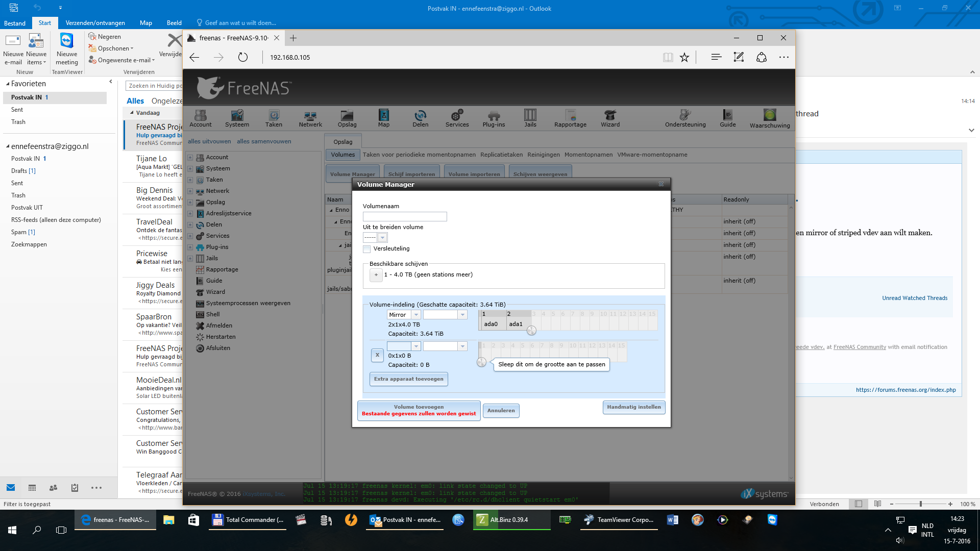Open browser reading view icon
The image size is (980, 551).
click(668, 57)
